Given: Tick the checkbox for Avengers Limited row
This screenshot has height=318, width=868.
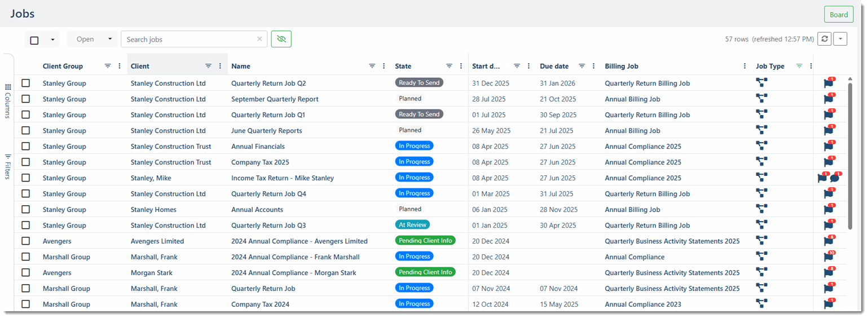Looking at the screenshot, I should tap(26, 241).
